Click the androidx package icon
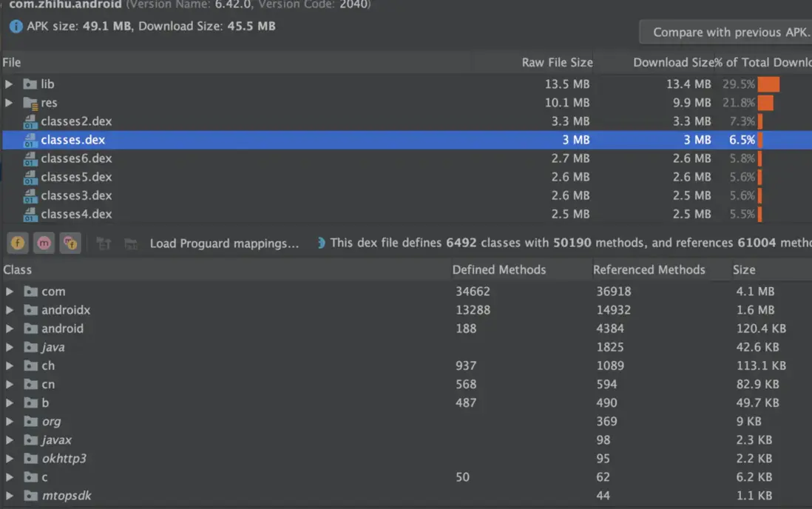The image size is (812, 509). [x=30, y=310]
